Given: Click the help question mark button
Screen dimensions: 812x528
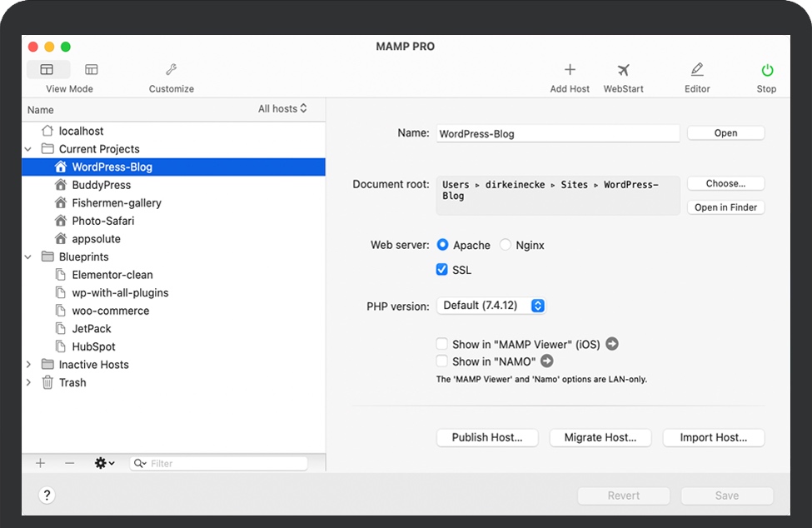Looking at the screenshot, I should [47, 496].
